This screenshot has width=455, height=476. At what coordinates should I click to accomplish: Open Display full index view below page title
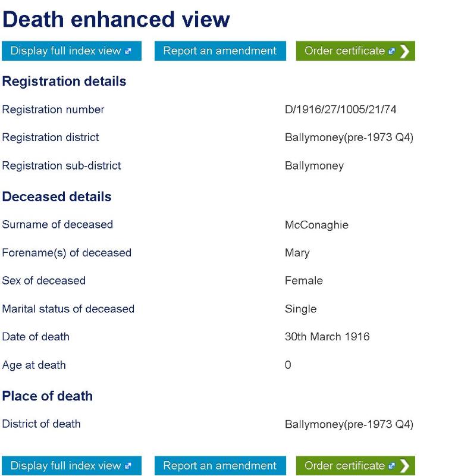click(x=67, y=51)
